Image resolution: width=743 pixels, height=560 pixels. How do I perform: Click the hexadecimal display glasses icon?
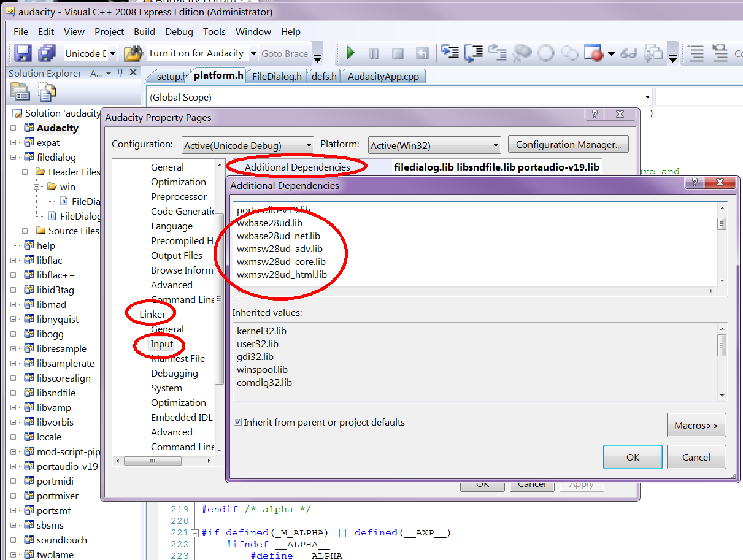[x=628, y=54]
